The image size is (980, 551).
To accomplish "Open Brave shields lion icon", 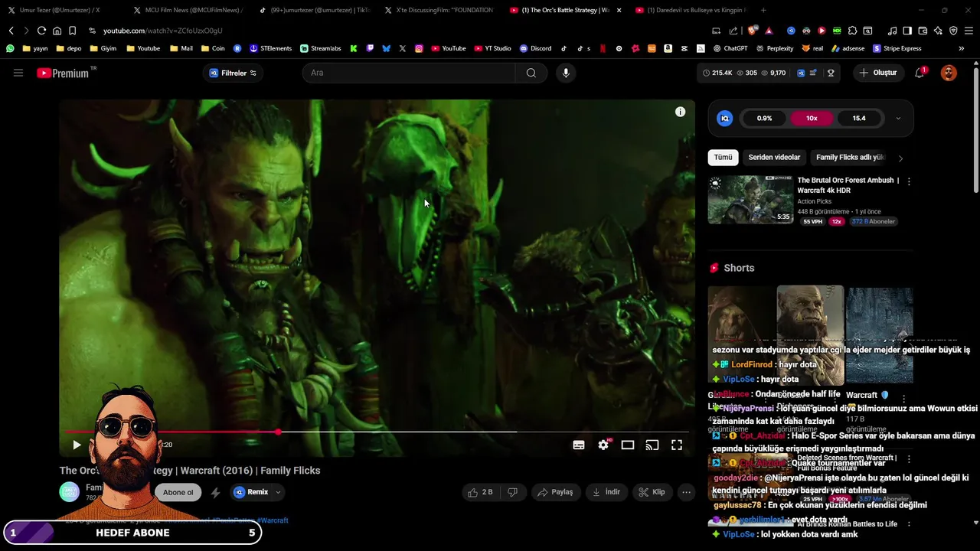I will (x=753, y=31).
